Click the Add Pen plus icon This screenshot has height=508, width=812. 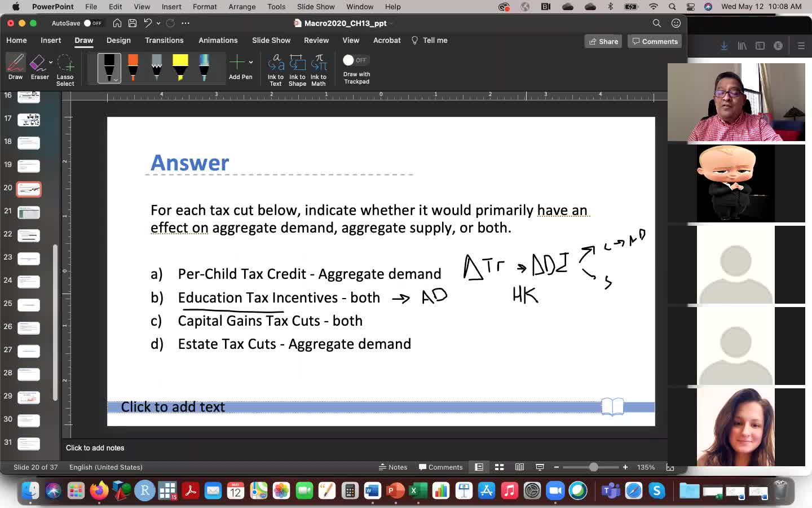[x=237, y=62]
